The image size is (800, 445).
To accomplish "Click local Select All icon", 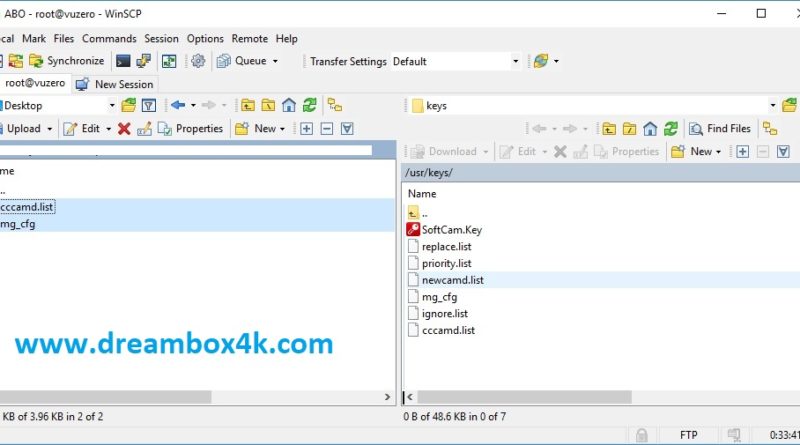I will point(347,129).
